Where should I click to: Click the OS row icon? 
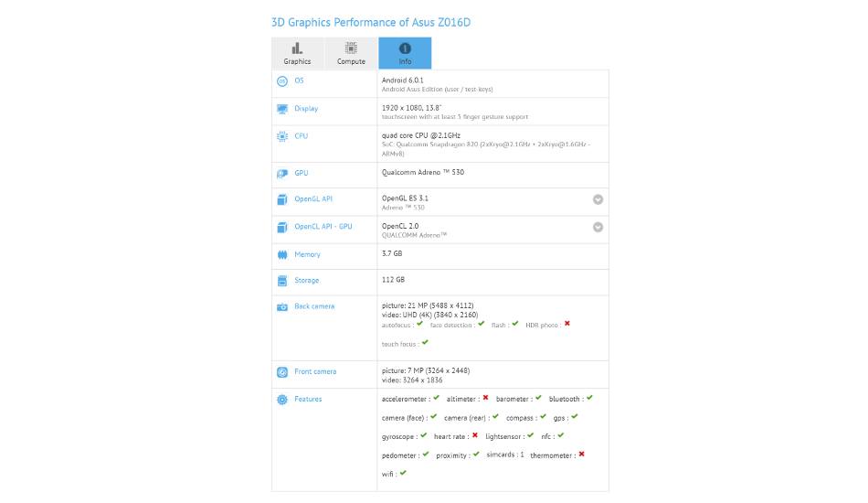coord(282,81)
